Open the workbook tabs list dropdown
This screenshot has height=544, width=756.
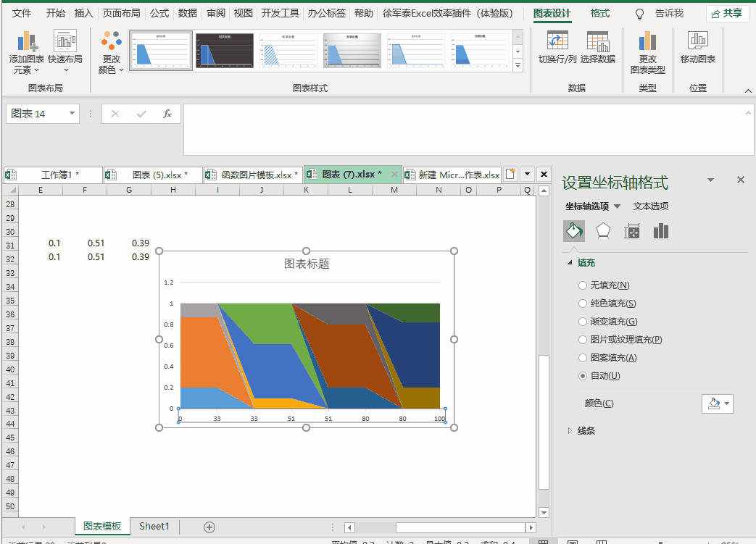click(528, 174)
